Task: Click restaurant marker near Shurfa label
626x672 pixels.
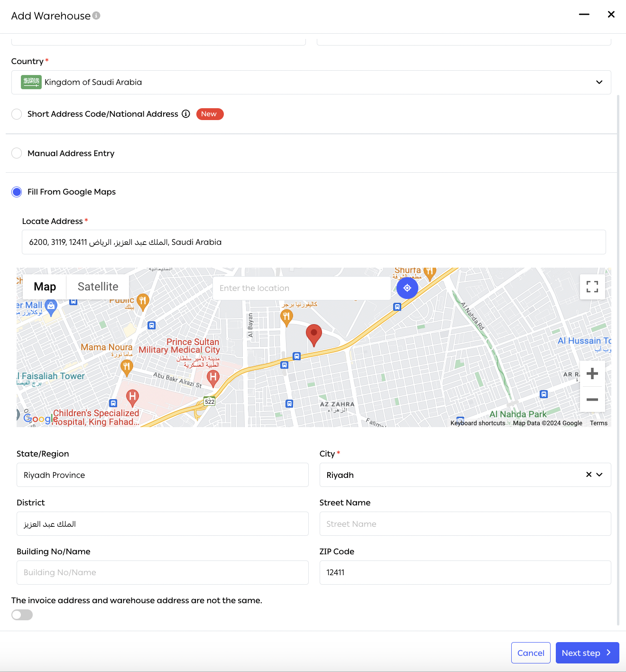Action: point(429,272)
